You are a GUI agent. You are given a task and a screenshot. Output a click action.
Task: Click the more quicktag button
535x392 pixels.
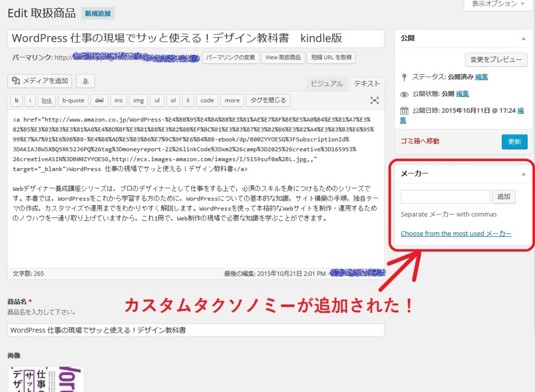click(x=232, y=100)
